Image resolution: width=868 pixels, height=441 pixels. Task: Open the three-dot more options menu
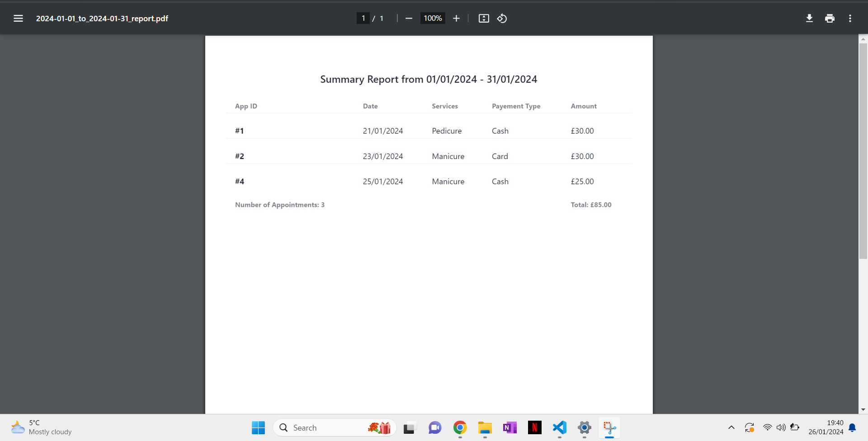(849, 18)
